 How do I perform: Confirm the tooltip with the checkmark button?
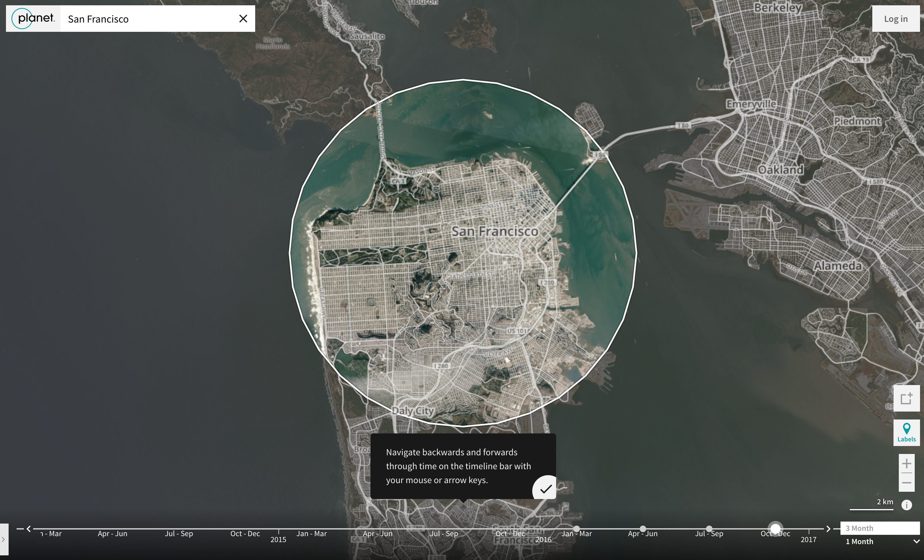coord(546,488)
